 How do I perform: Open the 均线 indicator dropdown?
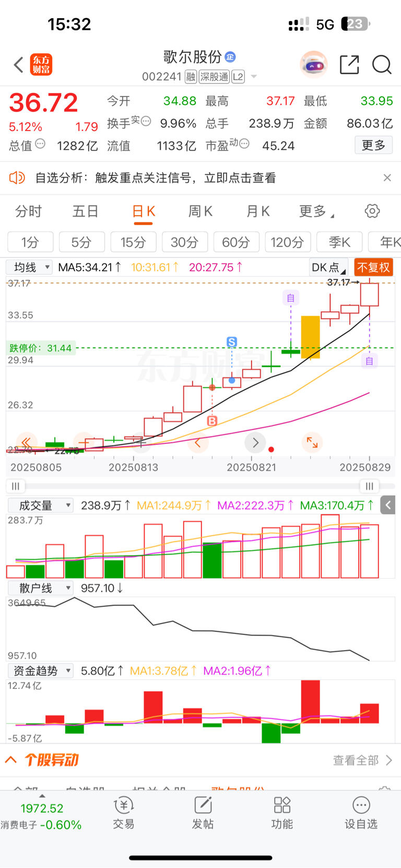29,267
